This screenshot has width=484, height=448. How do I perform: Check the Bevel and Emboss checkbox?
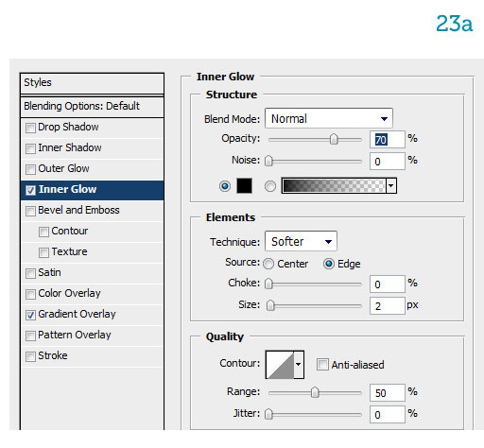pyautogui.click(x=30, y=211)
